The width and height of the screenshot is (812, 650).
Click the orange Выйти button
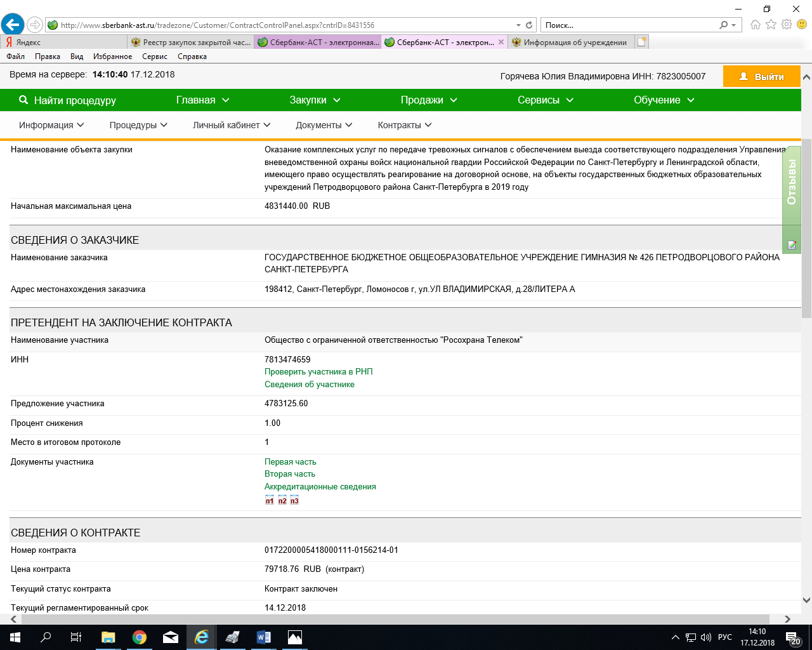[761, 76]
